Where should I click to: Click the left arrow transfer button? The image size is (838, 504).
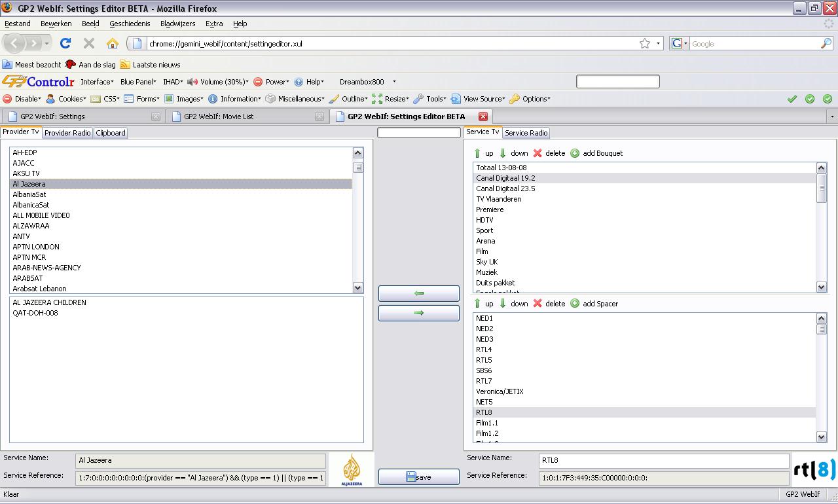(x=419, y=293)
